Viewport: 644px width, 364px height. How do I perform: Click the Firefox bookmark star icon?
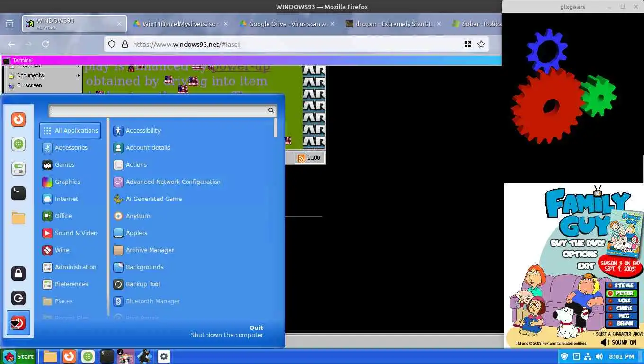(x=481, y=44)
